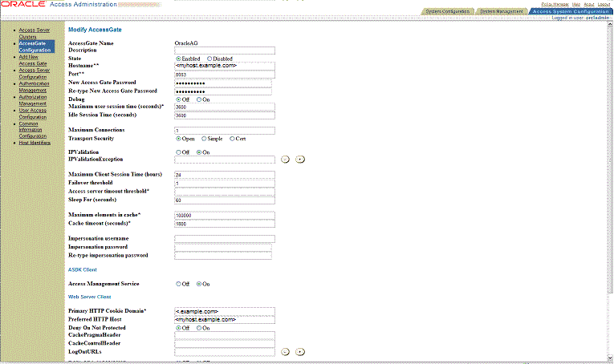Set State to Enabled
This screenshot has height=364, width=614.
click(178, 59)
